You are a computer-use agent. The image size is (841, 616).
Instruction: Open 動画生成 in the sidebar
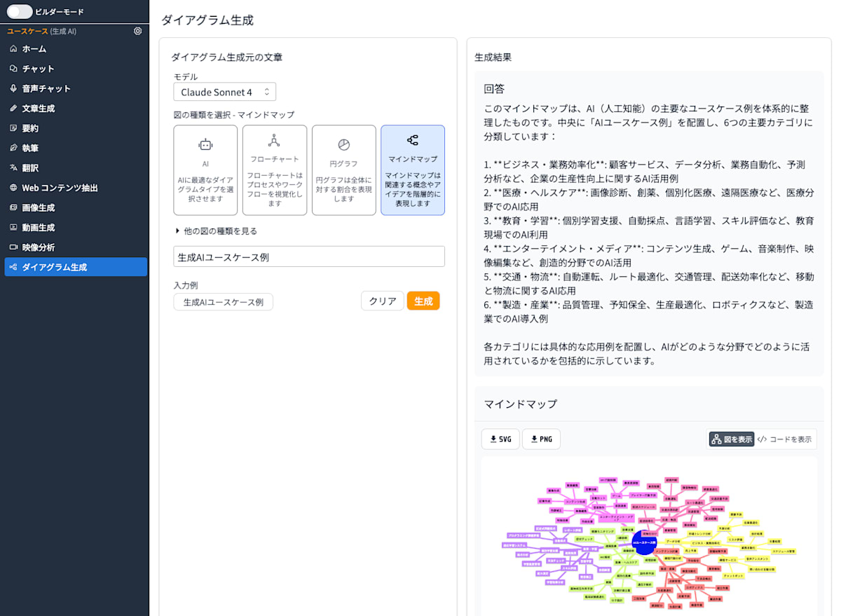pos(76,228)
